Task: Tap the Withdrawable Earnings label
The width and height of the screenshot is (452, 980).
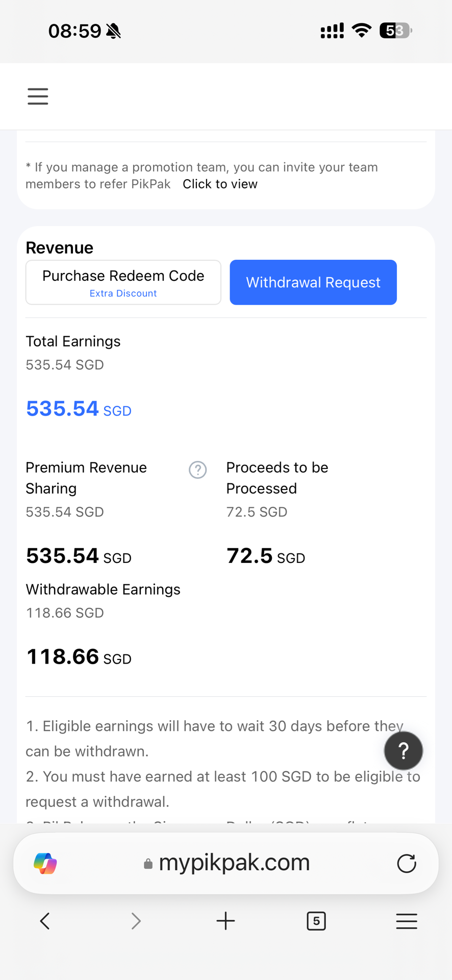Action: click(x=103, y=590)
